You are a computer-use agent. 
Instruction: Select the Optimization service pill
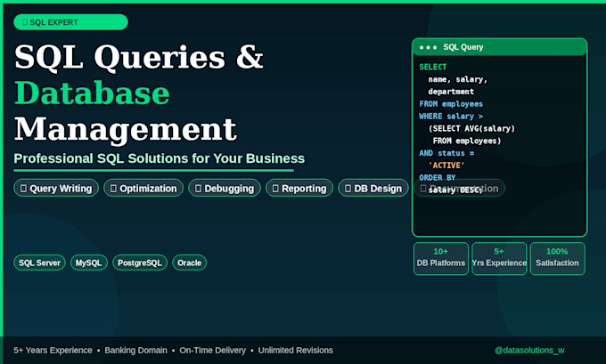pyautogui.click(x=143, y=188)
